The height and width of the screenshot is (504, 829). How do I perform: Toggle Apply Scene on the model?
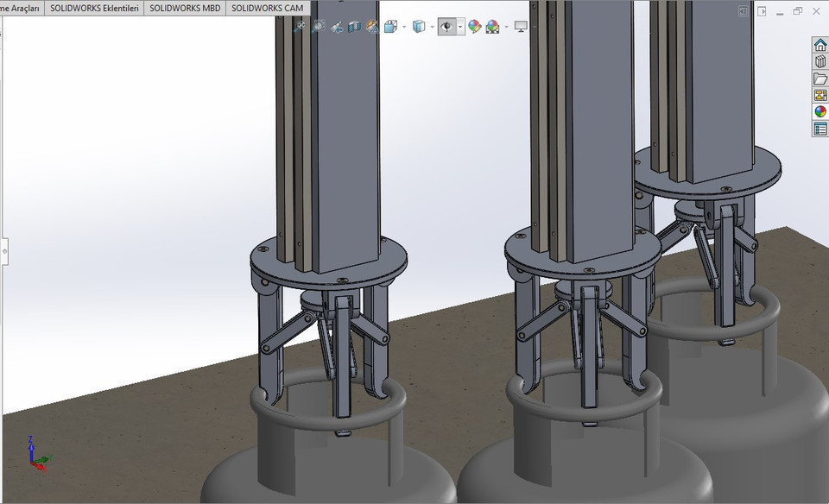coord(492,26)
